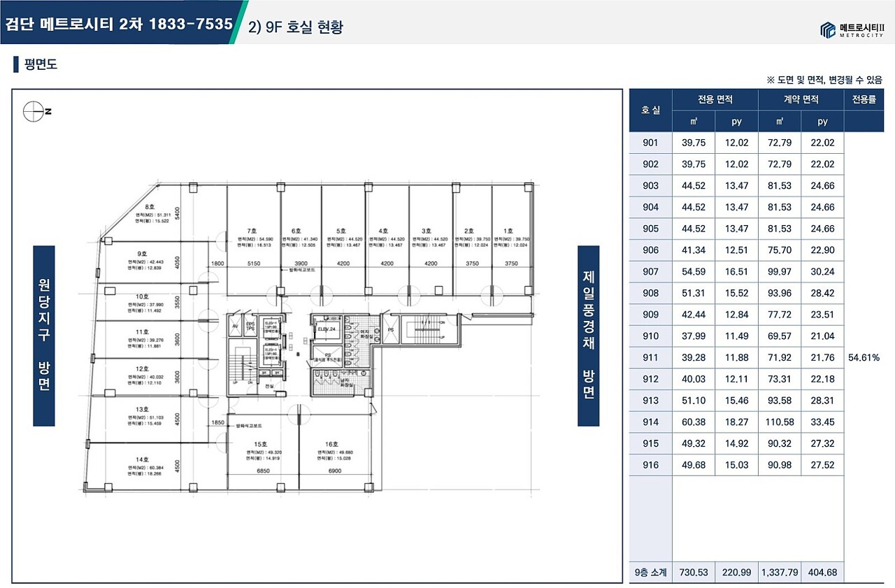The image size is (895, 588).
Task: Select table row 912
Action: point(736,380)
